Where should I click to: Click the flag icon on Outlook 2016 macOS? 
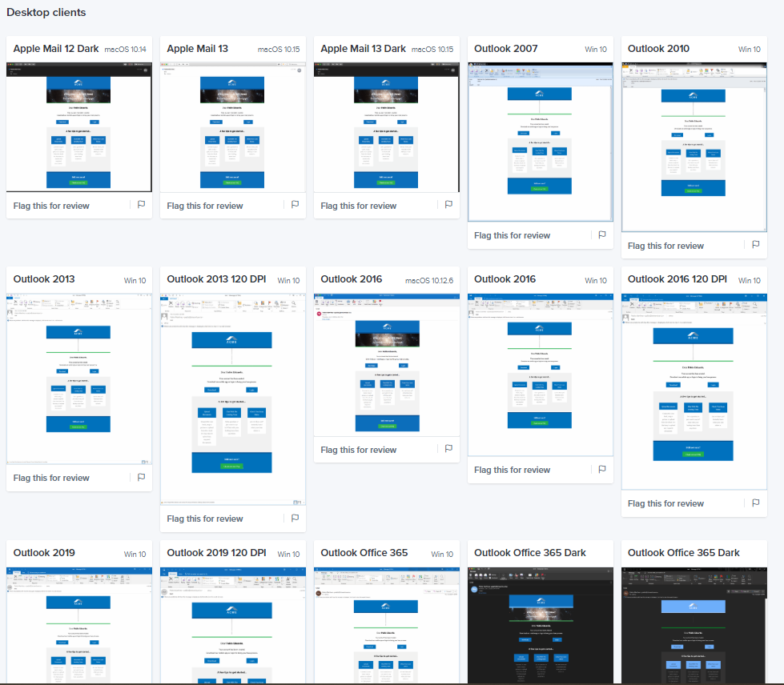point(448,450)
